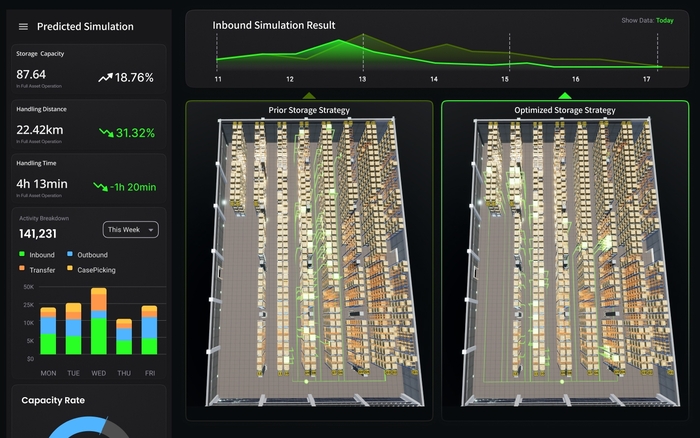Image resolution: width=700 pixels, height=438 pixels.
Task: Click the down trend arrow beside -1h 20min
Action: pos(100,186)
